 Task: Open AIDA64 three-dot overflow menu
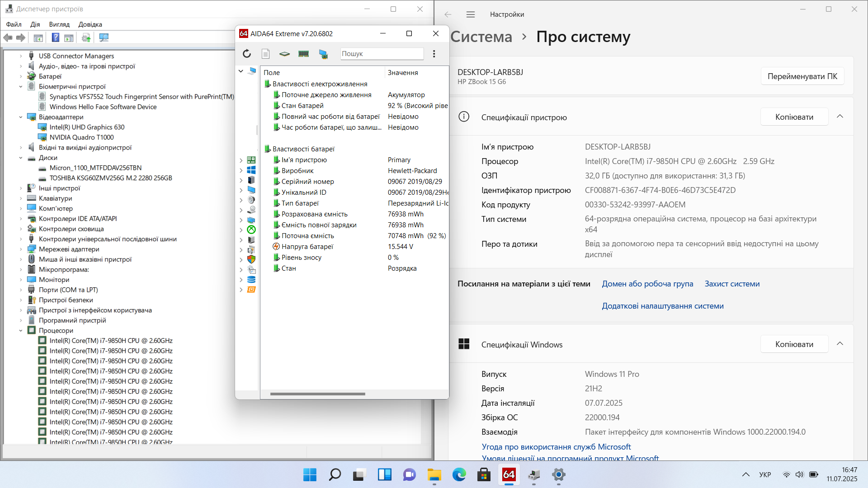click(434, 54)
